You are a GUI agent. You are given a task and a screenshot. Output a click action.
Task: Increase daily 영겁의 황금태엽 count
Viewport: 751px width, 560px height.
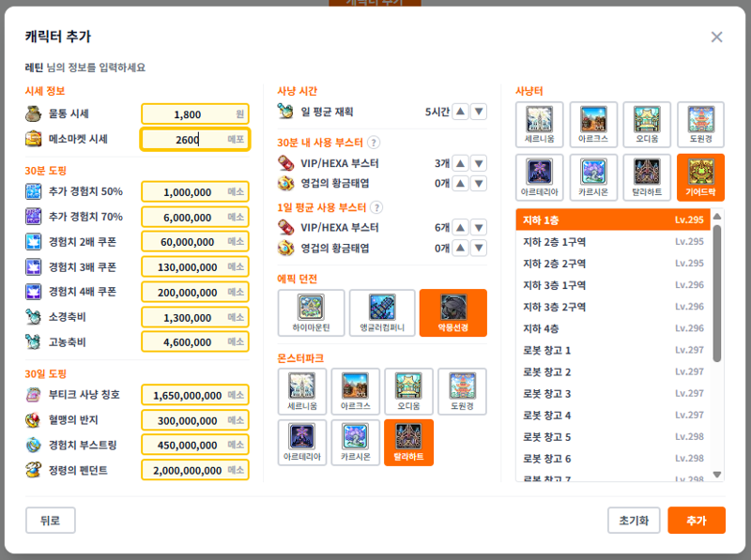pyautogui.click(x=460, y=248)
